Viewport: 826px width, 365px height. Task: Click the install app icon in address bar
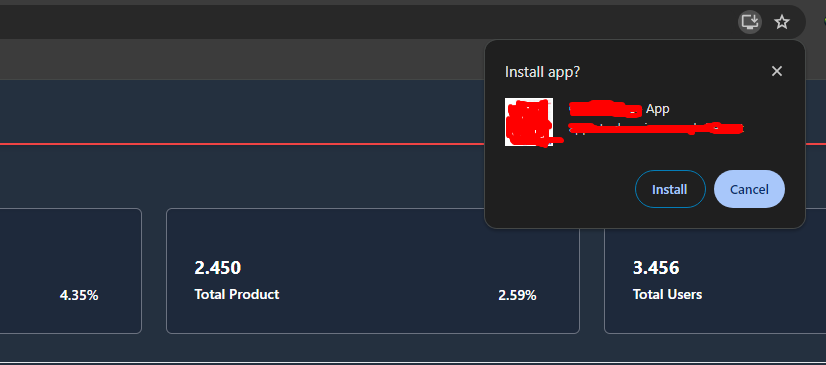coord(749,22)
